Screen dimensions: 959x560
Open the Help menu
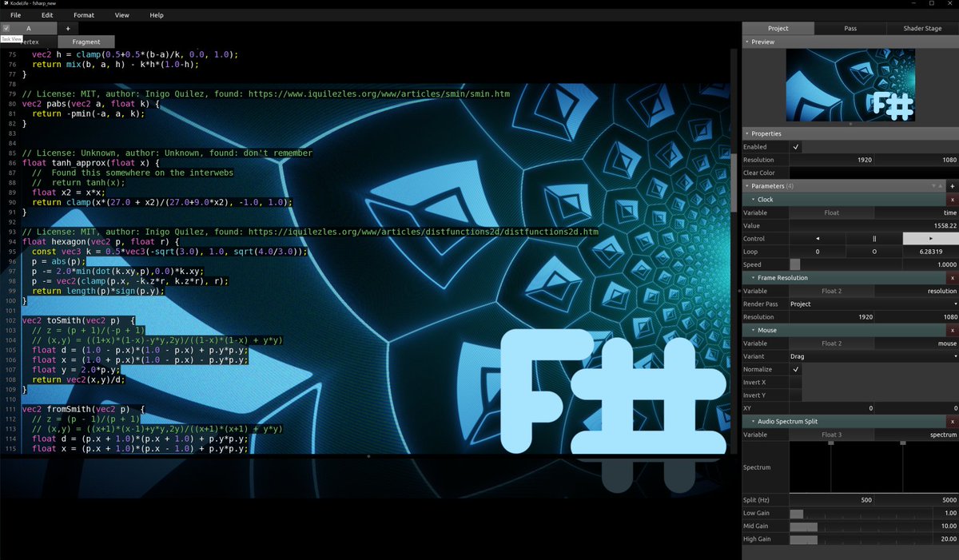157,15
